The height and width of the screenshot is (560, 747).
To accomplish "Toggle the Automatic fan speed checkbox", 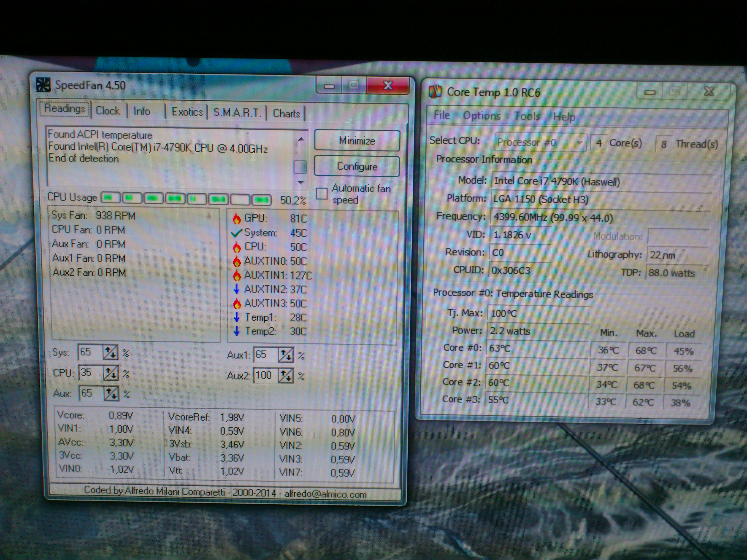I will (x=322, y=194).
